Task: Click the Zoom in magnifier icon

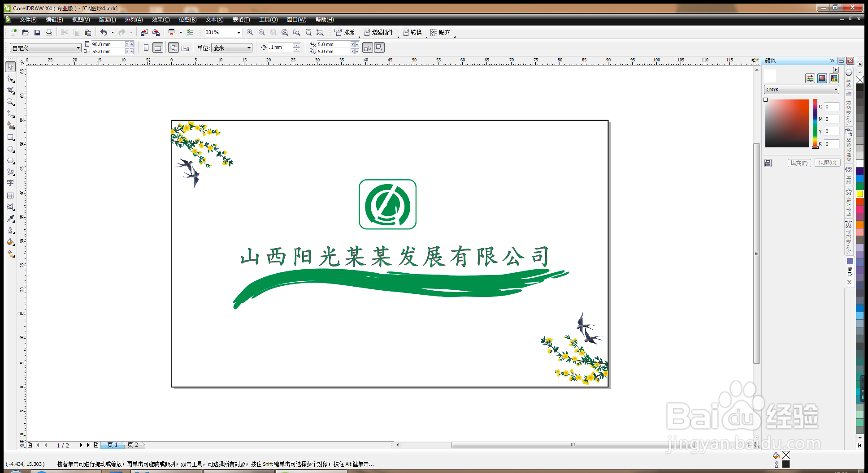Action: [x=250, y=32]
